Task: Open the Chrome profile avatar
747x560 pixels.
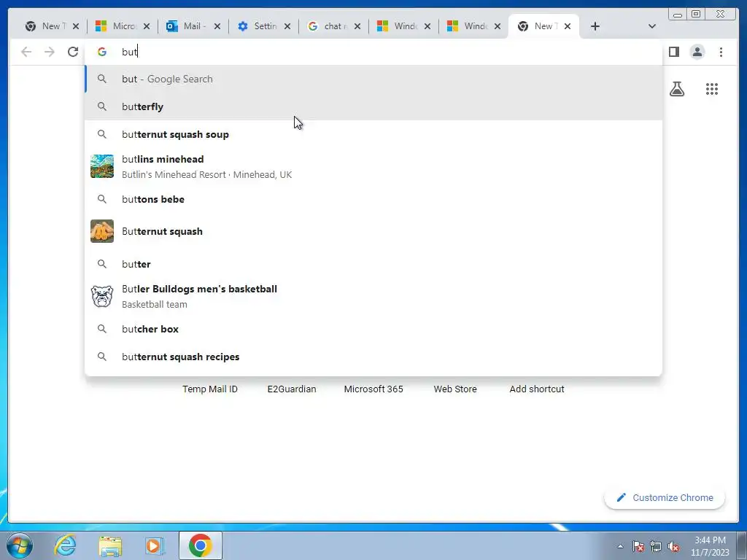Action: pyautogui.click(x=697, y=52)
